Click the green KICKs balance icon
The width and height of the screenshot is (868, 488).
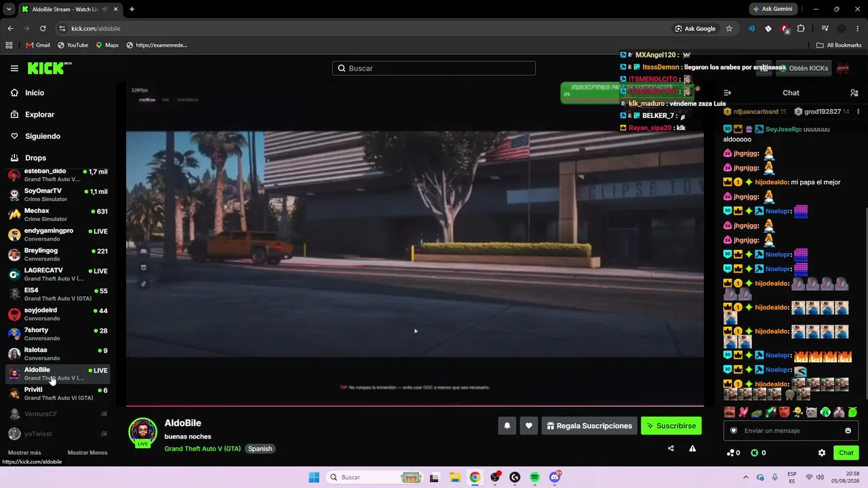755,453
